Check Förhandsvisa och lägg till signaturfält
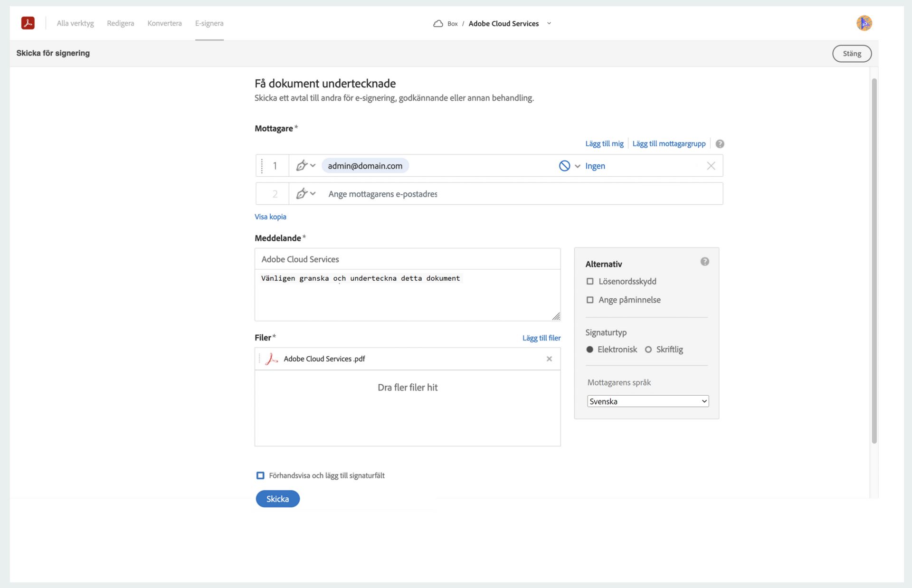 tap(260, 475)
